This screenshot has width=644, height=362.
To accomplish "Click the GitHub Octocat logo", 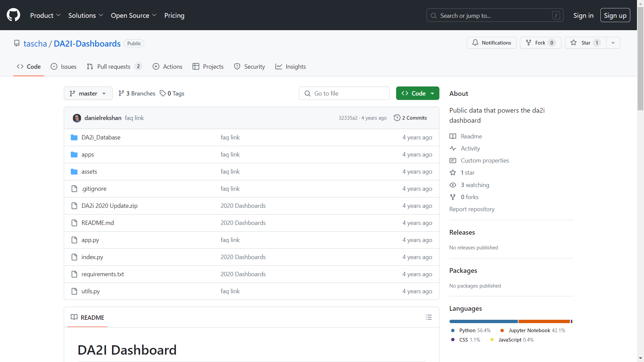I will click(13, 15).
